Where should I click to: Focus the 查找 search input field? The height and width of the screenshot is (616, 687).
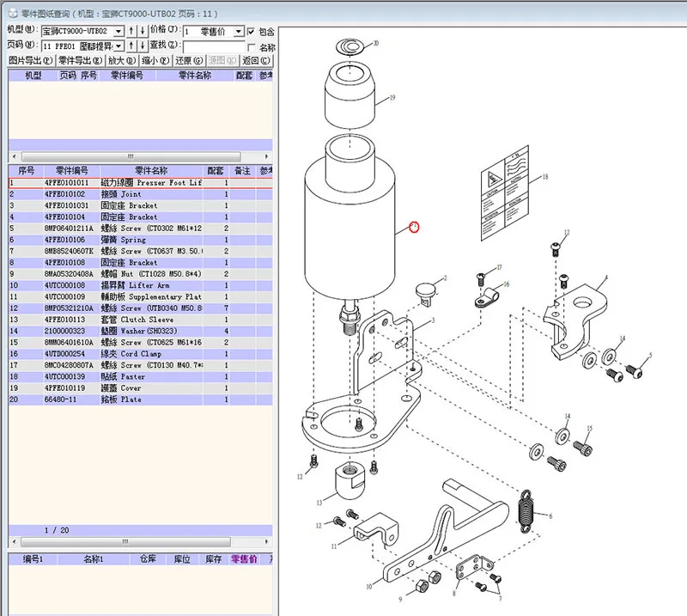(x=214, y=46)
